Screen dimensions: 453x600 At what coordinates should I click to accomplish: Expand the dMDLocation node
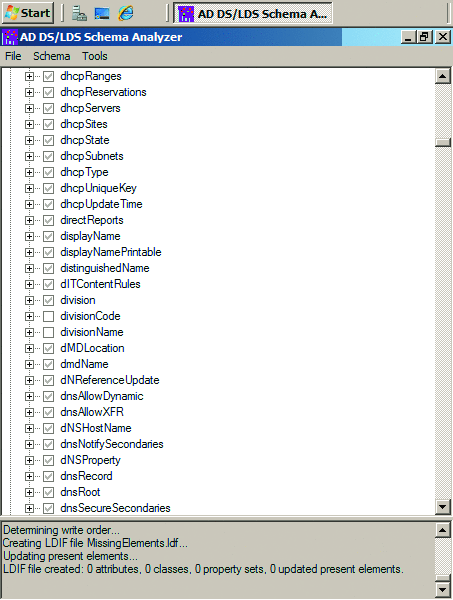(29, 348)
